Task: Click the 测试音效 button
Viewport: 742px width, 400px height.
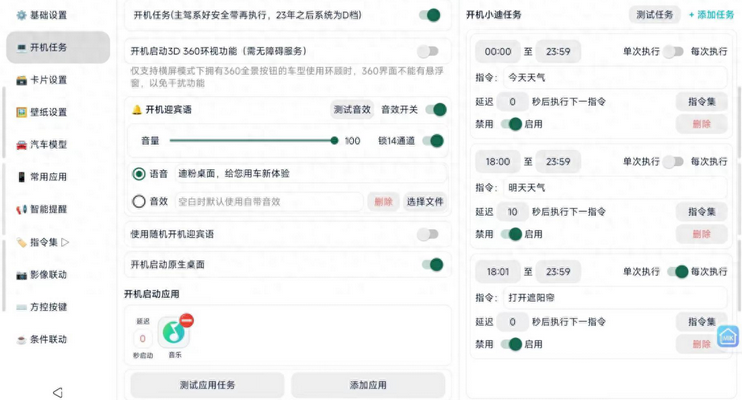Action: [x=351, y=110]
